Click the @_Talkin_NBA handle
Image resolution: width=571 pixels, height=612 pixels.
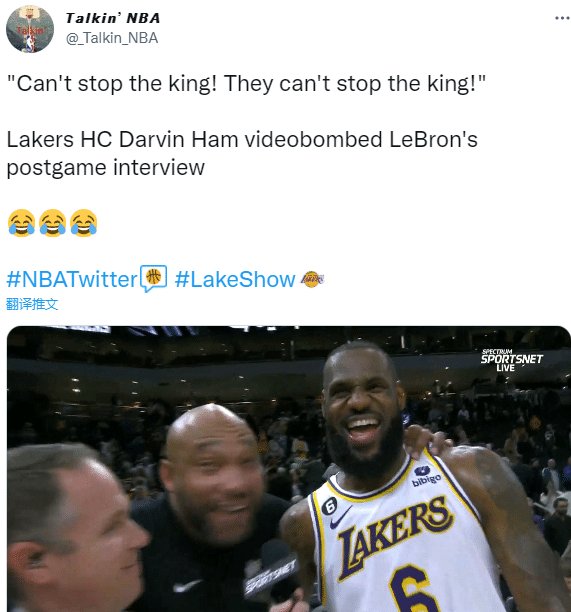pos(112,38)
